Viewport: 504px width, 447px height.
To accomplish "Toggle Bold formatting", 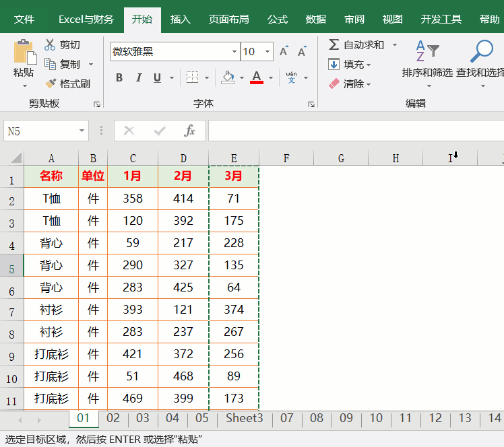I will 119,78.
